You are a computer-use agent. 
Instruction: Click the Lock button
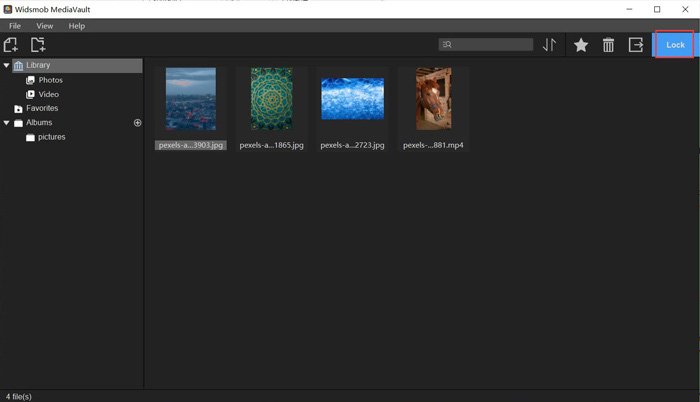(675, 45)
